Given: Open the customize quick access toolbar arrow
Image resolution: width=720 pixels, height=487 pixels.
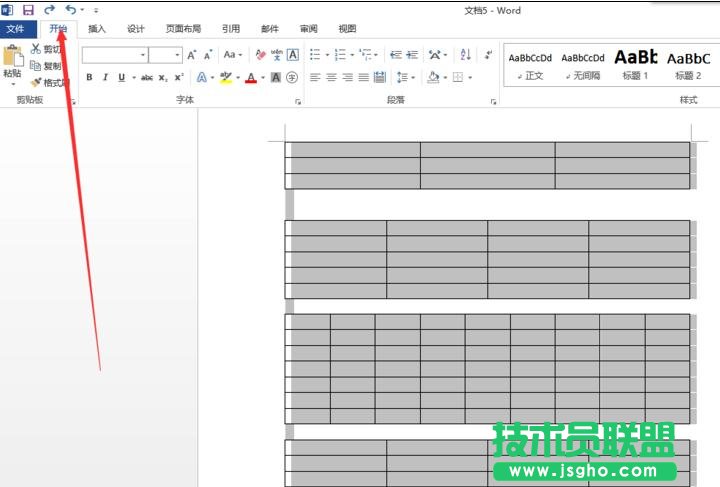Looking at the screenshot, I should pos(96,10).
